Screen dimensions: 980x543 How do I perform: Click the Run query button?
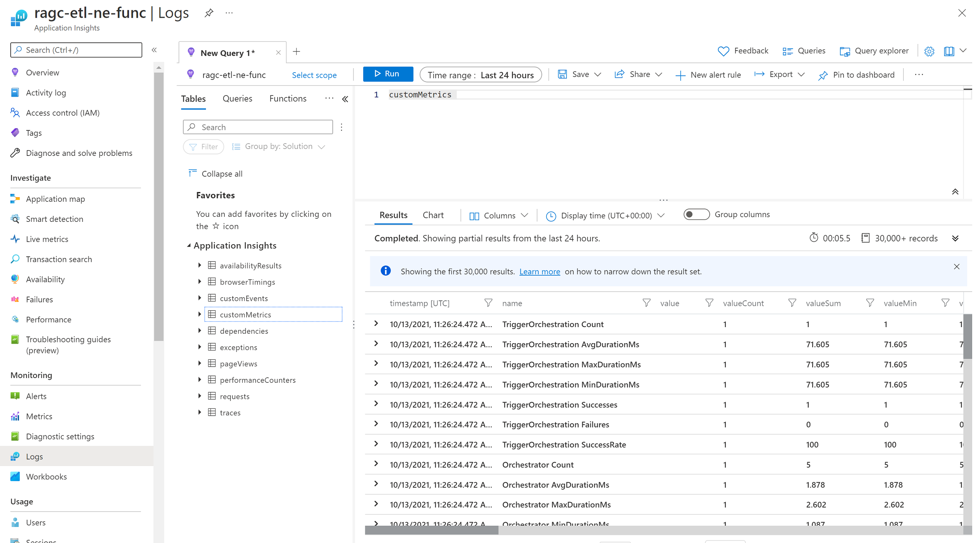click(387, 74)
